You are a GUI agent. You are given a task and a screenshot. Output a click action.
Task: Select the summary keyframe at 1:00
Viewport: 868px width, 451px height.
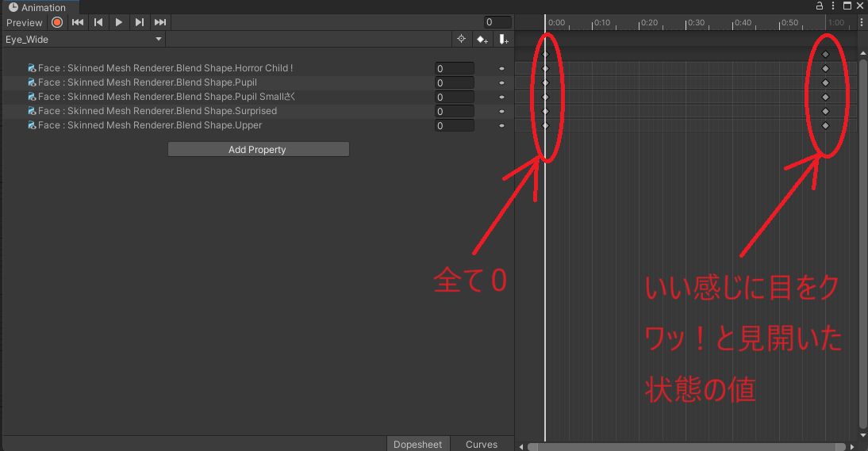point(825,54)
